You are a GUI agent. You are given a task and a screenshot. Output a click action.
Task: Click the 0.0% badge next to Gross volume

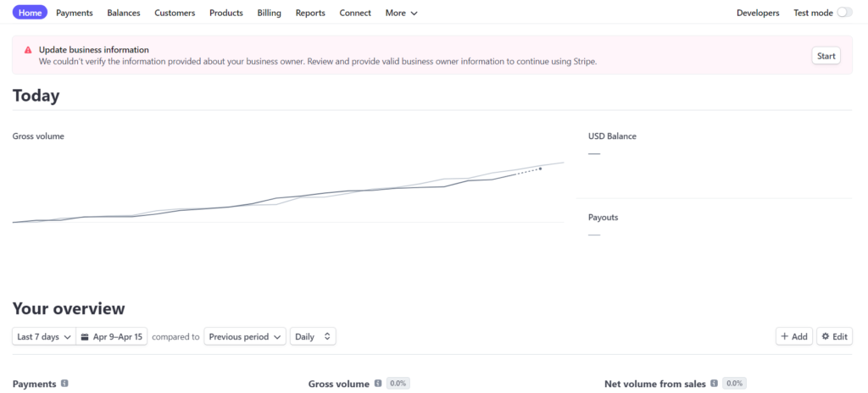(398, 383)
